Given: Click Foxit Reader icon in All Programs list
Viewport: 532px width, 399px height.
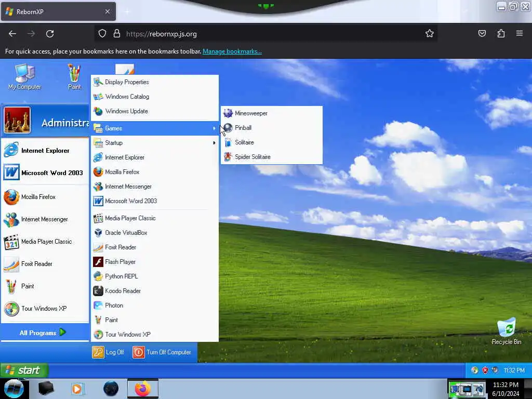Looking at the screenshot, I should point(98,247).
